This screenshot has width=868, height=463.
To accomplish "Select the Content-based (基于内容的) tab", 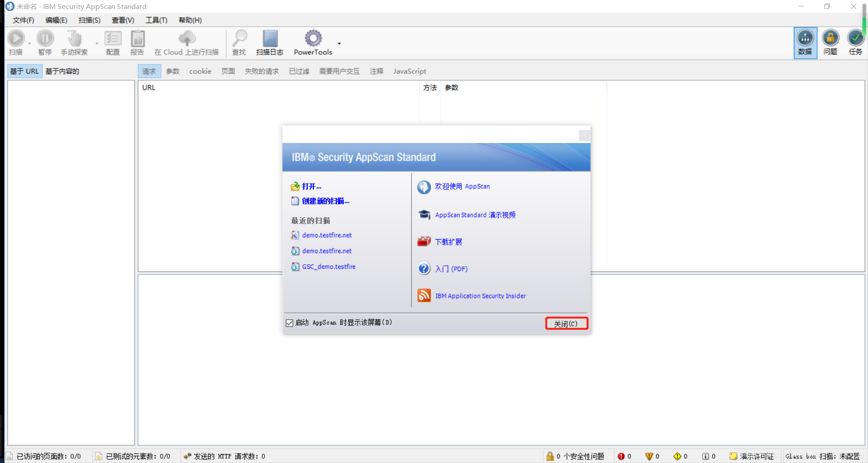I will tap(62, 71).
